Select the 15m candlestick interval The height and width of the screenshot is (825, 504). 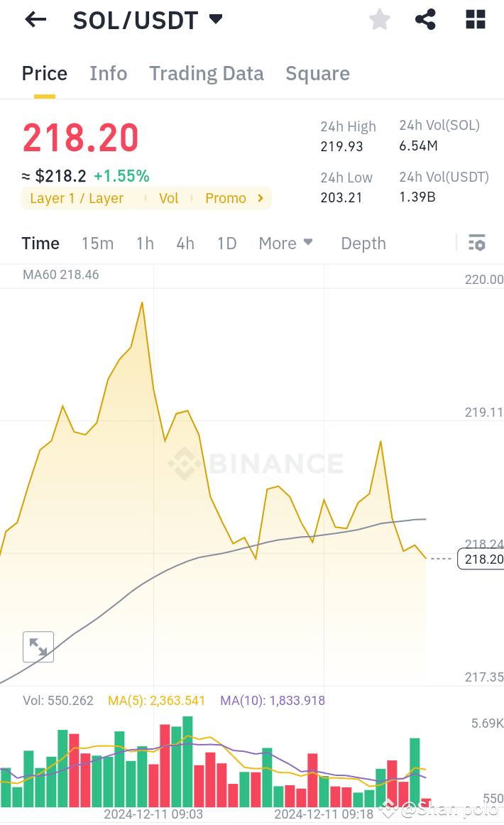pos(97,243)
